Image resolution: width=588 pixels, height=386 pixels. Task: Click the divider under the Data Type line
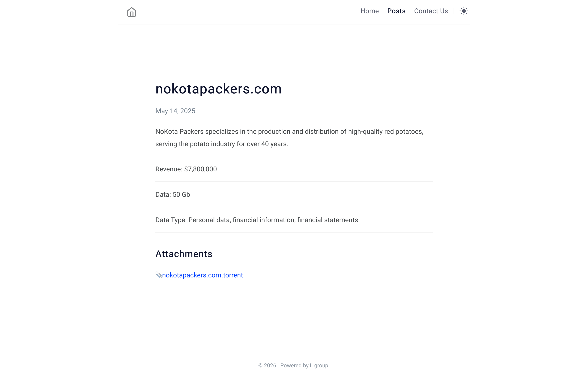294,232
